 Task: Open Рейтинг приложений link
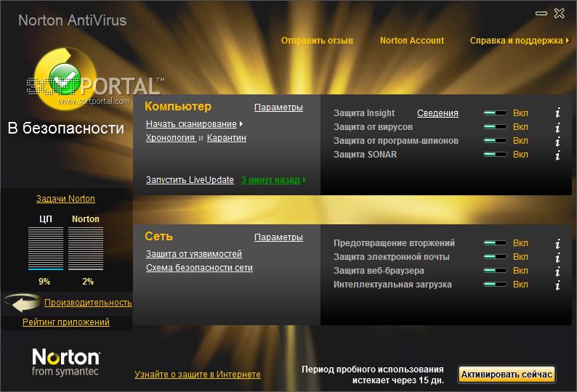[x=66, y=322]
